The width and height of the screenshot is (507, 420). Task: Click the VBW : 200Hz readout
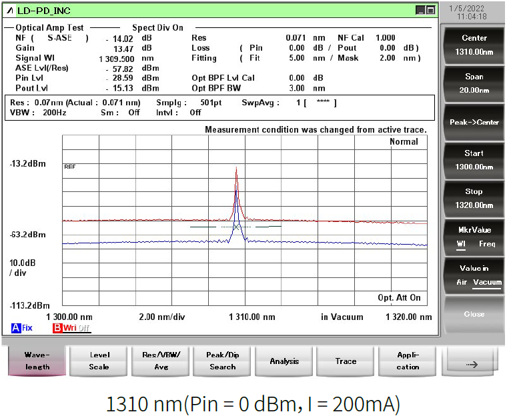point(38,113)
